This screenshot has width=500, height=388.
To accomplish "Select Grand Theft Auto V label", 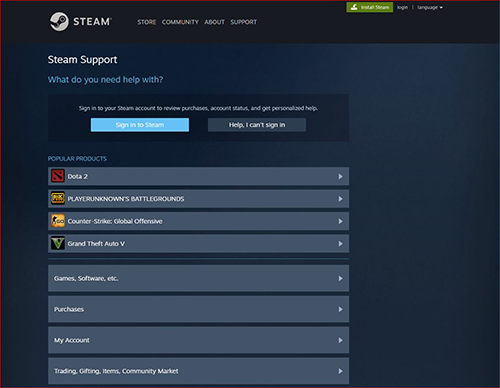I will point(96,244).
